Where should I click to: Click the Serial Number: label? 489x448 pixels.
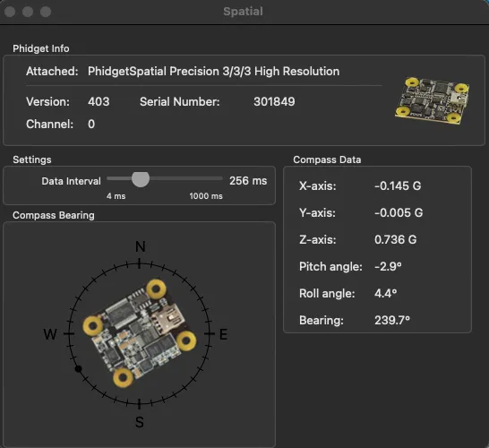coord(180,101)
